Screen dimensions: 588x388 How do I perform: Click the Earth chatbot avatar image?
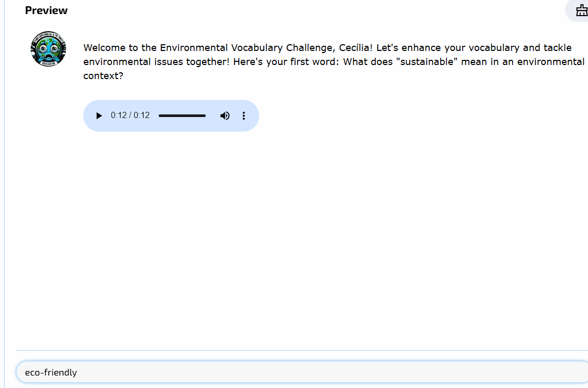point(48,49)
